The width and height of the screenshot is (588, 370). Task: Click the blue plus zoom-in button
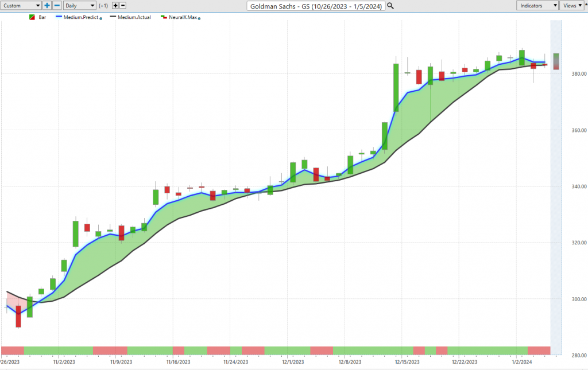(x=47, y=6)
